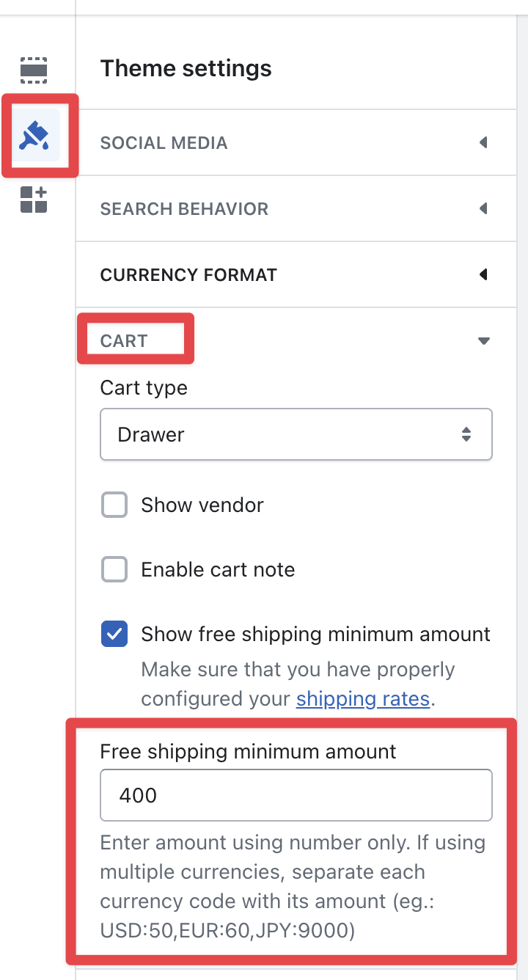Image resolution: width=528 pixels, height=980 pixels.
Task: Tick the Enable cart note checkbox
Action: (114, 570)
